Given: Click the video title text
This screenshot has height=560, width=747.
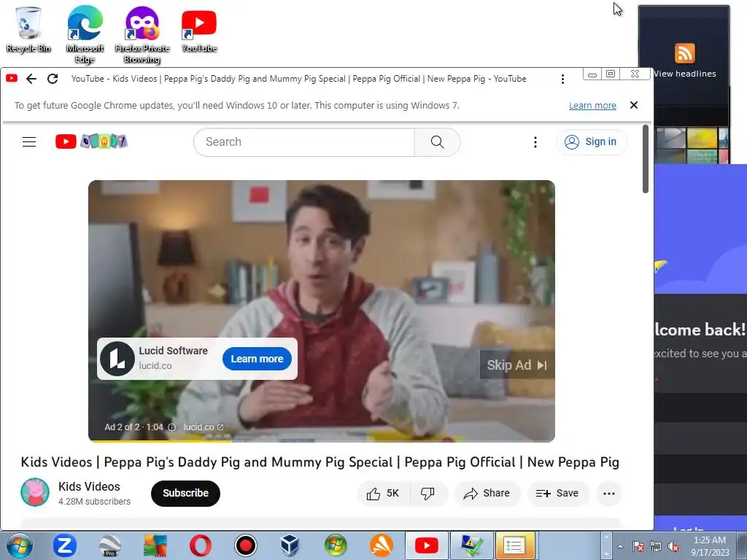Looking at the screenshot, I should tap(320, 462).
